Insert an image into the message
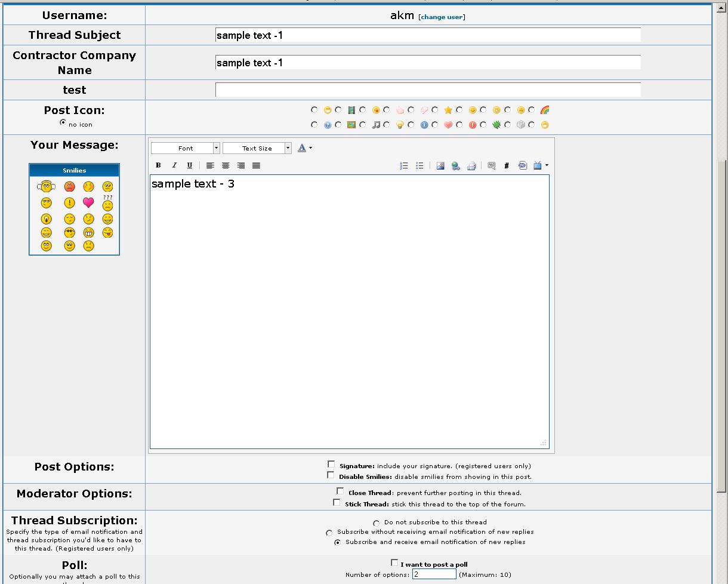The height and width of the screenshot is (584, 728). (x=440, y=165)
